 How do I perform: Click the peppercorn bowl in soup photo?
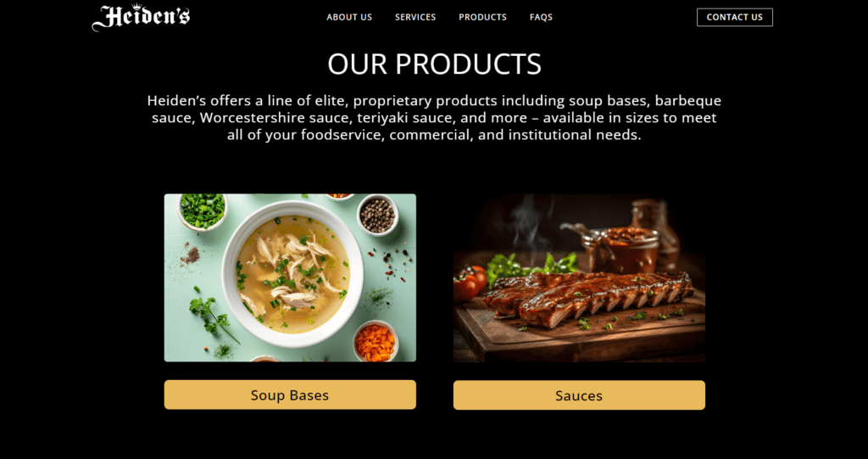tap(377, 215)
